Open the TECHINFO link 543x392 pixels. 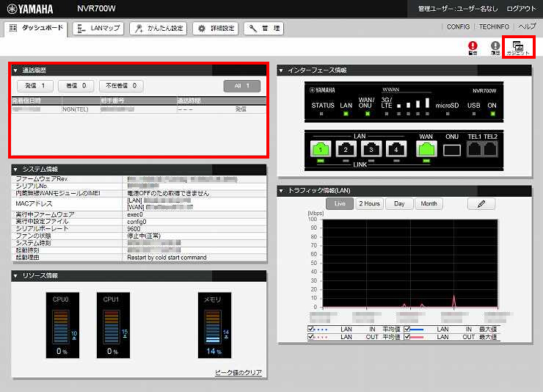[x=494, y=26]
